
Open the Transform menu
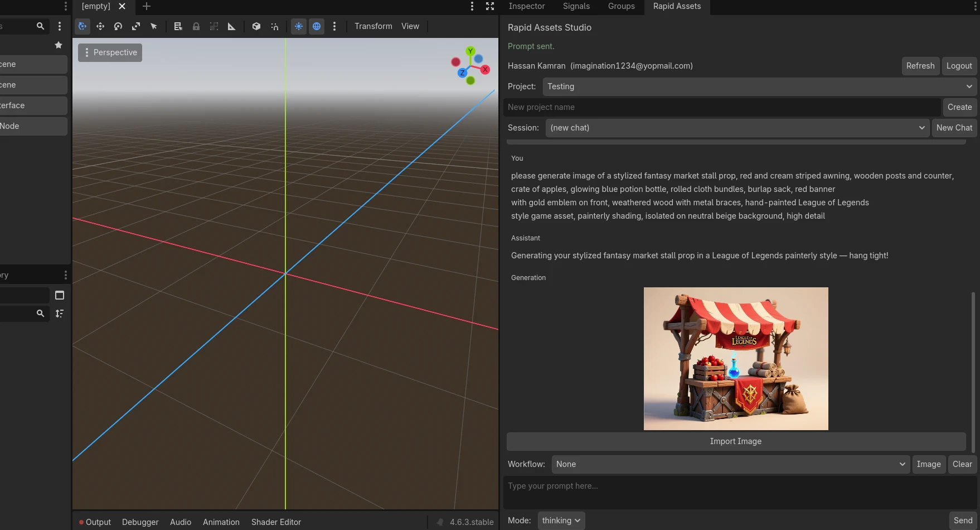[373, 26]
